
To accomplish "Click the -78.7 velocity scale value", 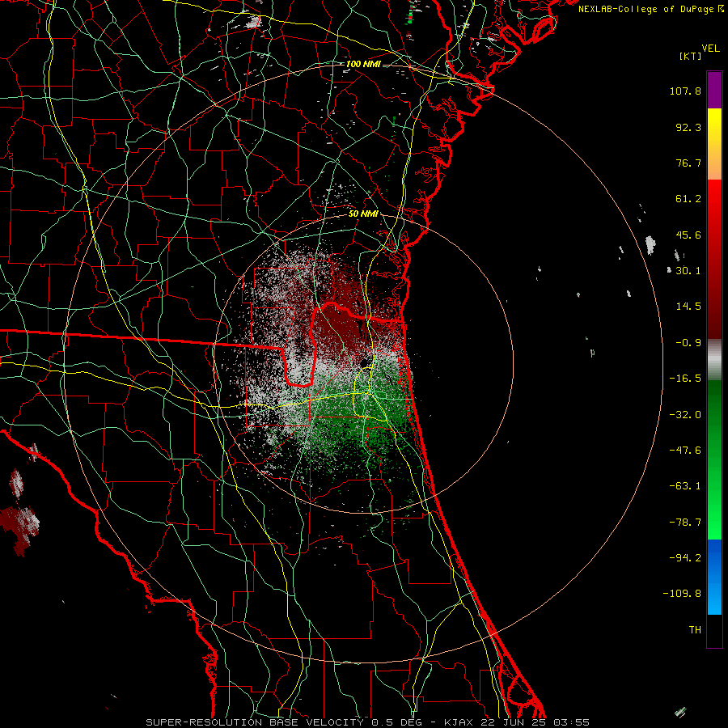I will pyautogui.click(x=685, y=523).
